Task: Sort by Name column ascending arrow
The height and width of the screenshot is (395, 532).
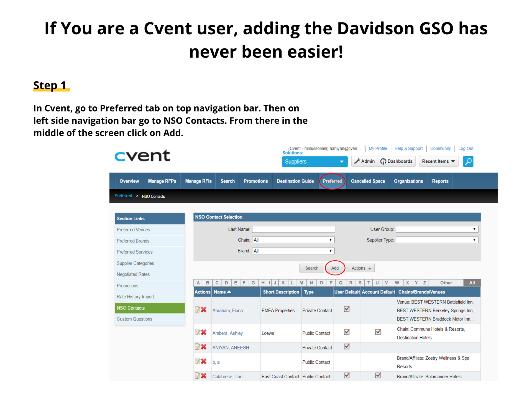Action: 229,292
